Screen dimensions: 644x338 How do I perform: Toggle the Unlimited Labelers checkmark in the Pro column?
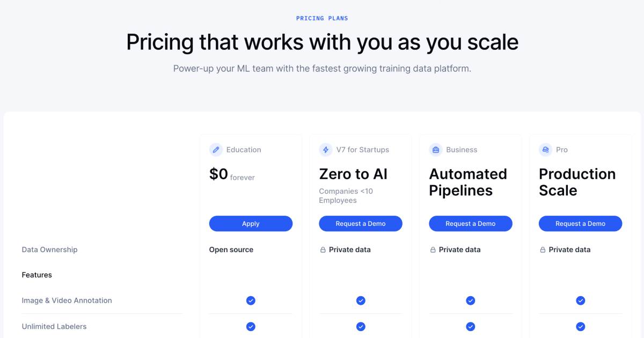point(580,326)
